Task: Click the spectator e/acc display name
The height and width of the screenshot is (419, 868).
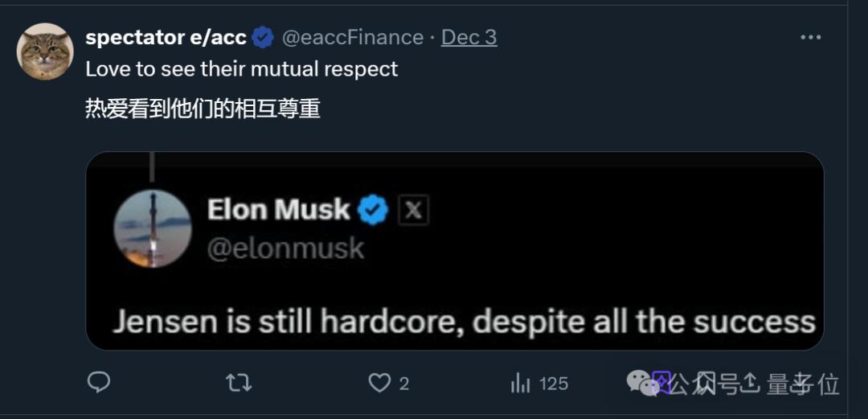Action: point(166,37)
